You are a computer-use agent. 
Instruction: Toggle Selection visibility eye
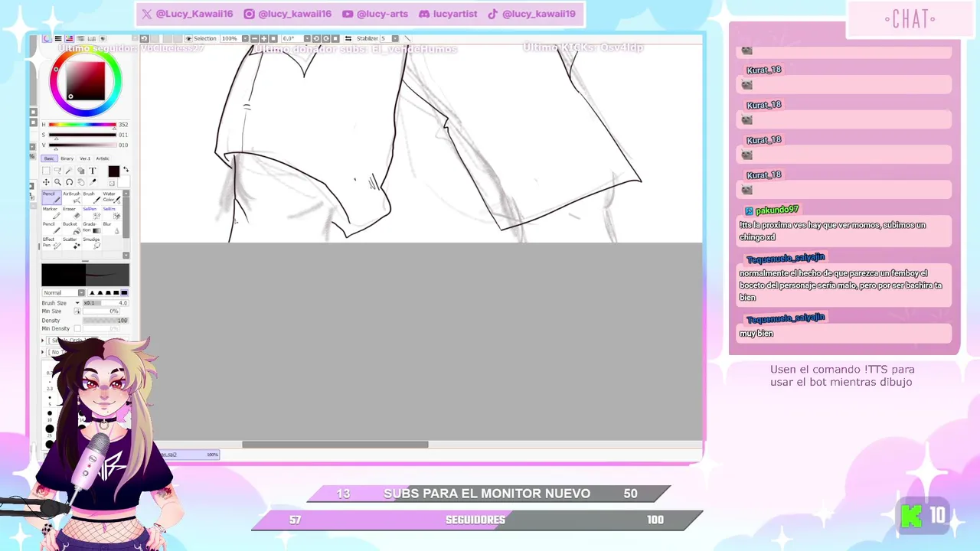tap(188, 38)
